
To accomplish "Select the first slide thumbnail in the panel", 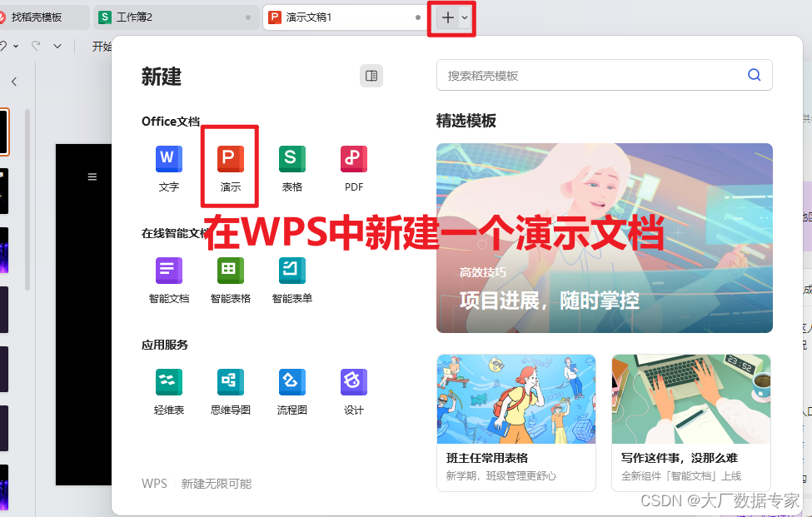I will 4,132.
